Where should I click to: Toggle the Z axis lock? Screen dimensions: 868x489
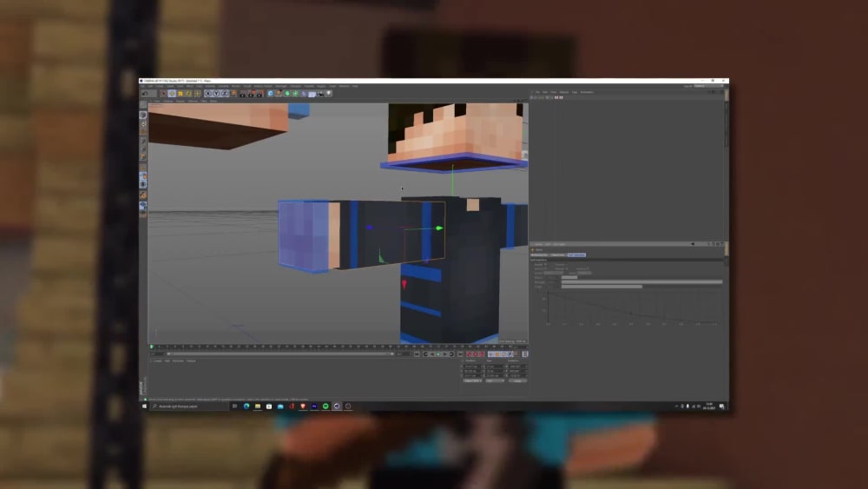click(224, 94)
